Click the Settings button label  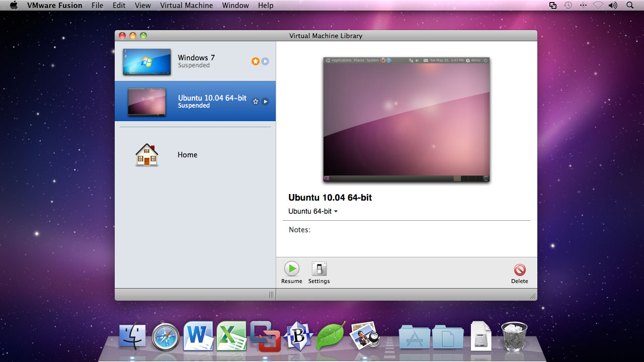[x=319, y=281]
